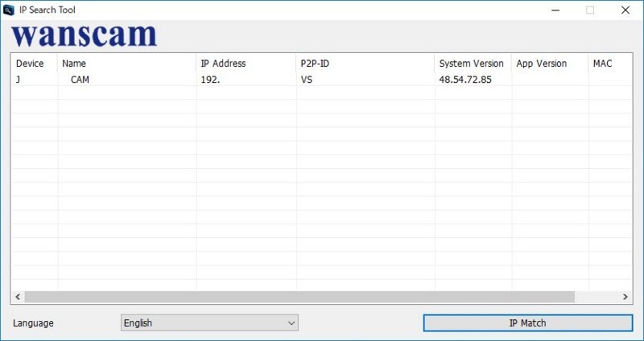Select the device cell "J"
Image resolution: width=644 pixels, height=341 pixels.
(x=18, y=80)
